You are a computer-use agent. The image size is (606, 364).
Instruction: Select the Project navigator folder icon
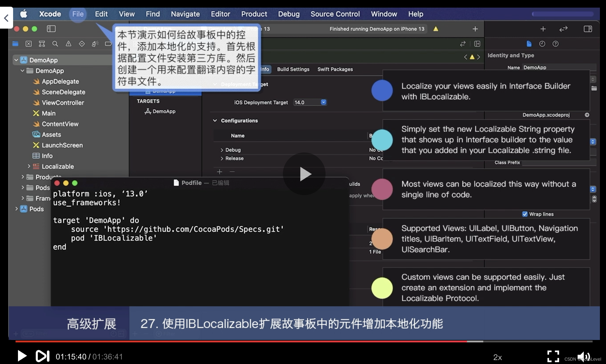(16, 44)
